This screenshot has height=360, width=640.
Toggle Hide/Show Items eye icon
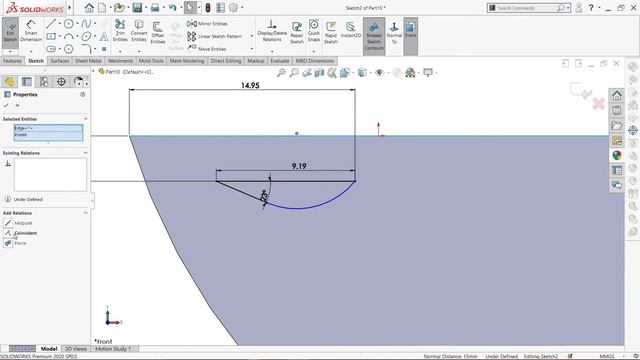pyautogui.click(x=380, y=73)
